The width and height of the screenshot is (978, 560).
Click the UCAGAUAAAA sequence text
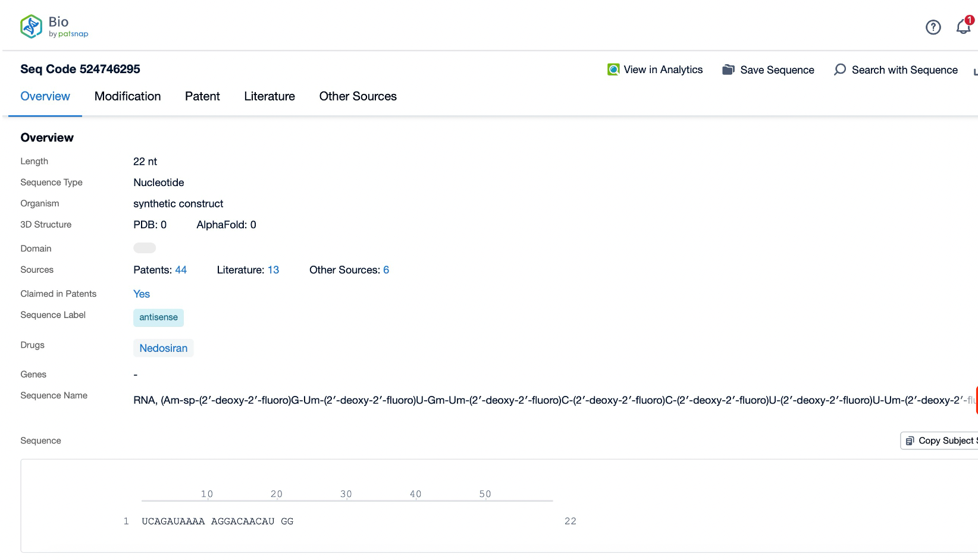[173, 521]
